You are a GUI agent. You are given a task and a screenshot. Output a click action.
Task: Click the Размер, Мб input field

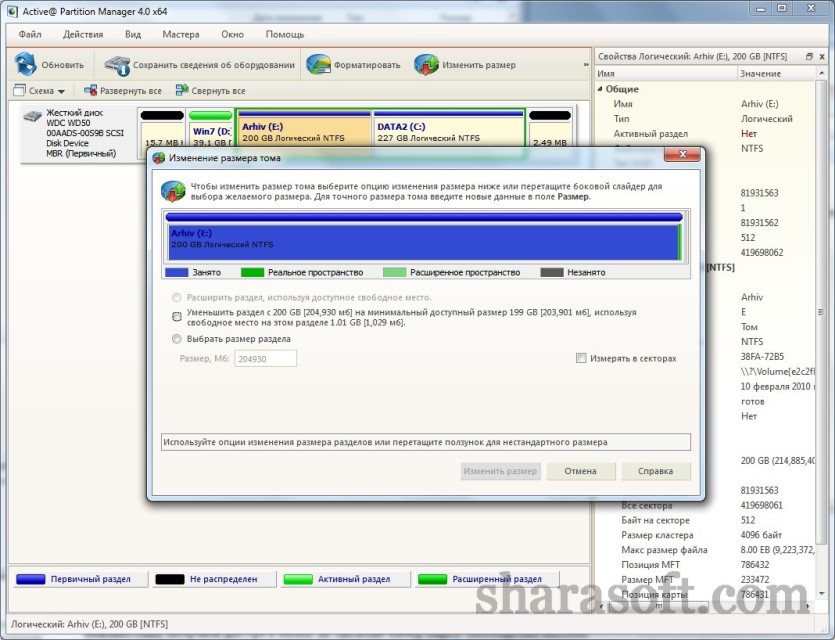(265, 358)
